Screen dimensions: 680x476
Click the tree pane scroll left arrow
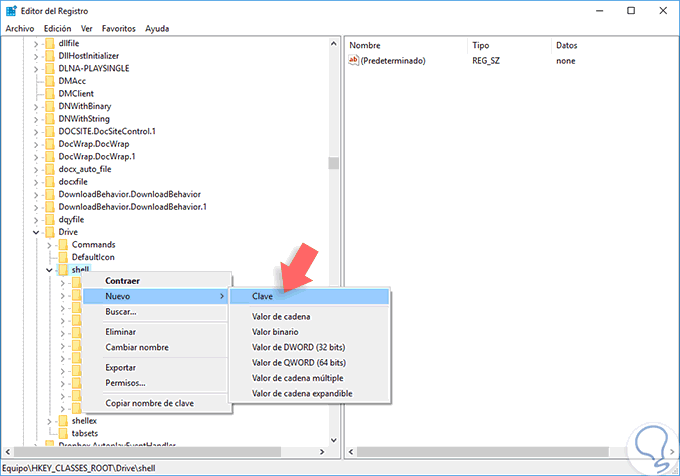(x=8, y=452)
